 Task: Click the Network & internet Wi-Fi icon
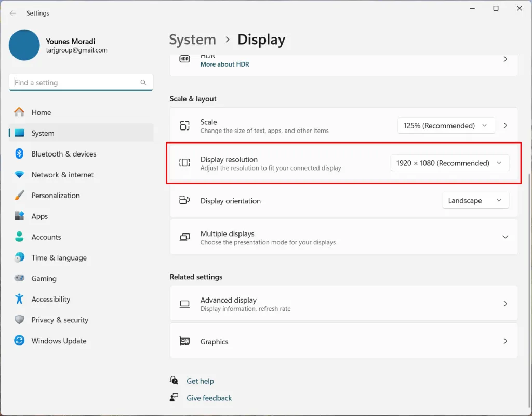(x=19, y=175)
